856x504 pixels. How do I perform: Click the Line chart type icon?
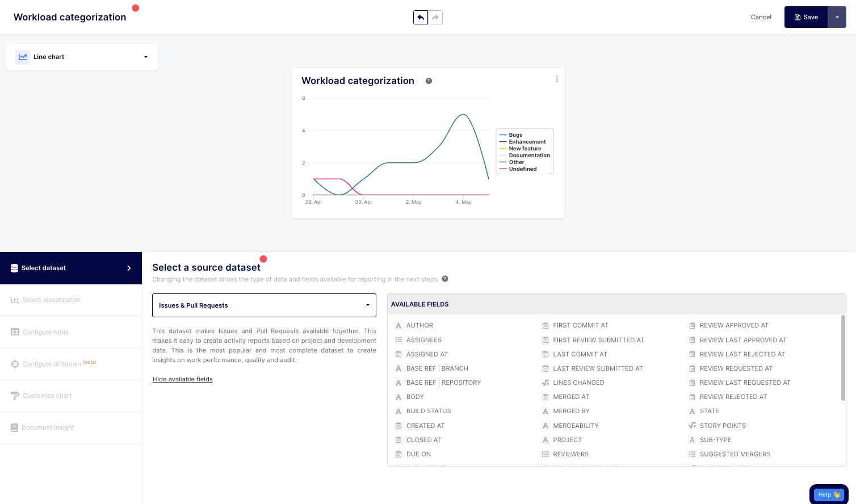pos(23,57)
